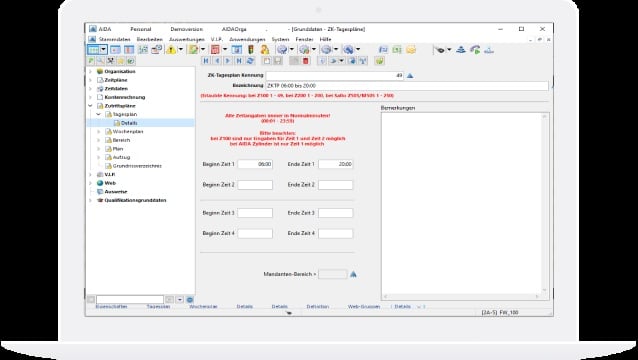
Task: Go to the next record
Action: pos(228,61)
